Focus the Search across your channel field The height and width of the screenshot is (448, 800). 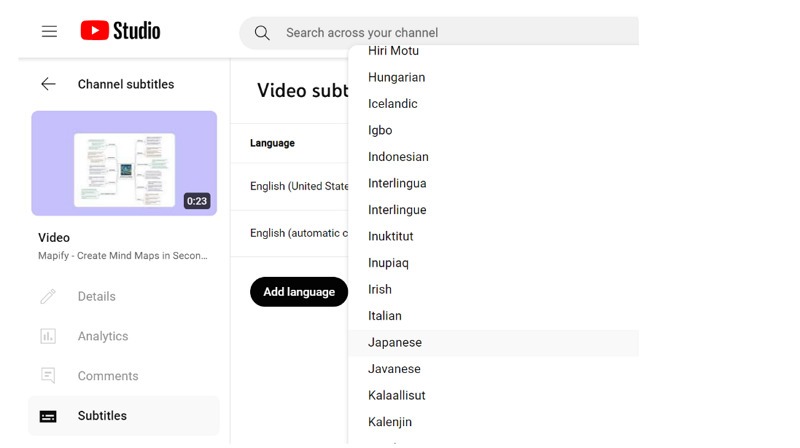[x=439, y=33]
